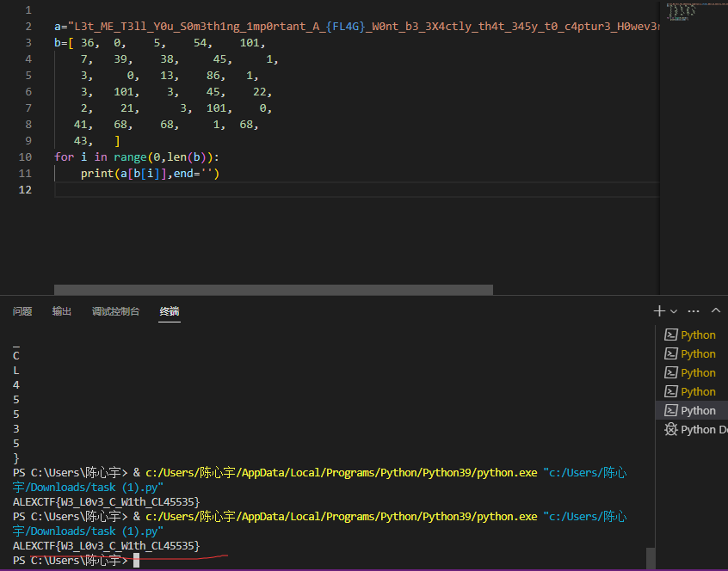
Task: Select the third Python terminal in the list
Action: coord(692,373)
